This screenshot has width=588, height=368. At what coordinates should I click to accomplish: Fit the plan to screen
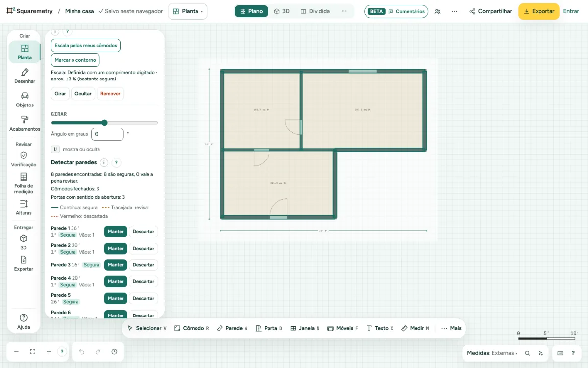coord(33,352)
